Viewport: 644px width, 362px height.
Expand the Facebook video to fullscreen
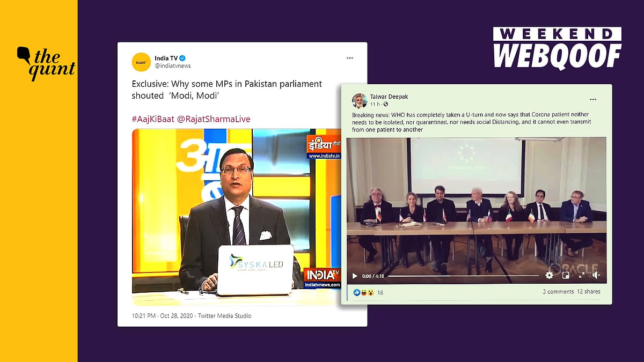(581, 275)
